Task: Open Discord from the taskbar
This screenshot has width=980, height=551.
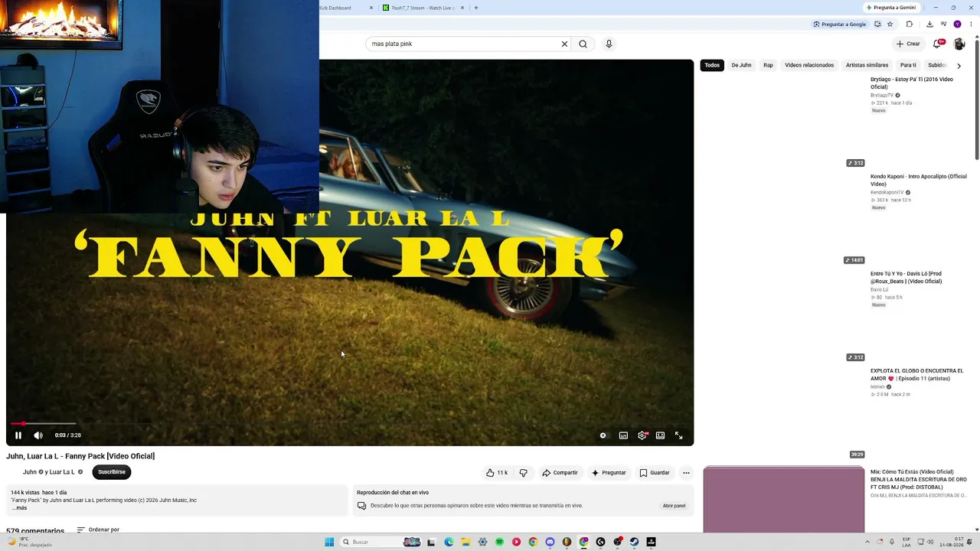Action: pos(550,542)
